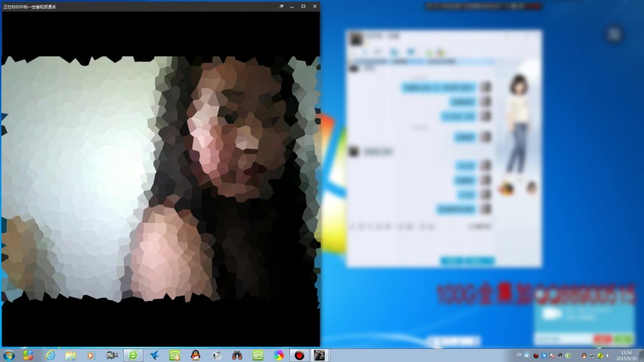Pin the video call window on top
644x362 pixels.
point(282,6)
